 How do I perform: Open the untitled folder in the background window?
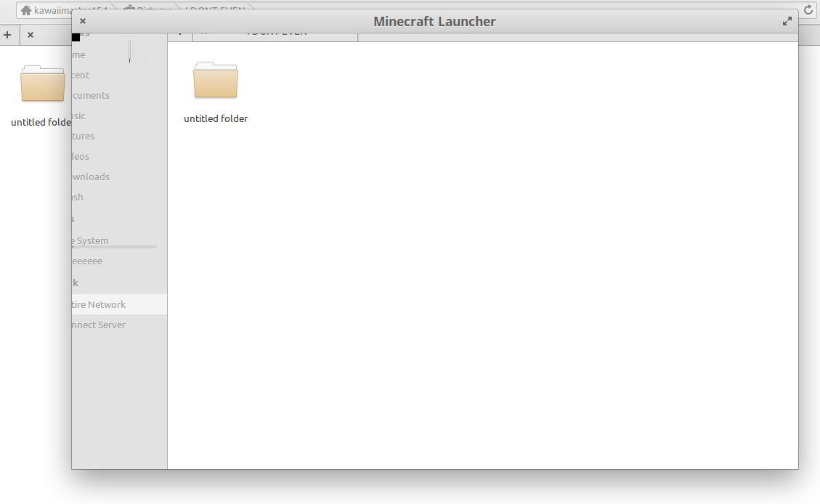coord(42,96)
